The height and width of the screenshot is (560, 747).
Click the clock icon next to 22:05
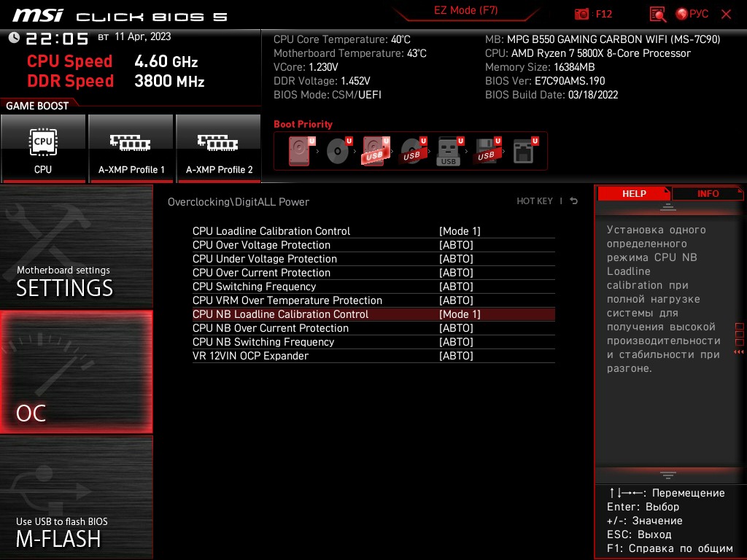tap(14, 38)
